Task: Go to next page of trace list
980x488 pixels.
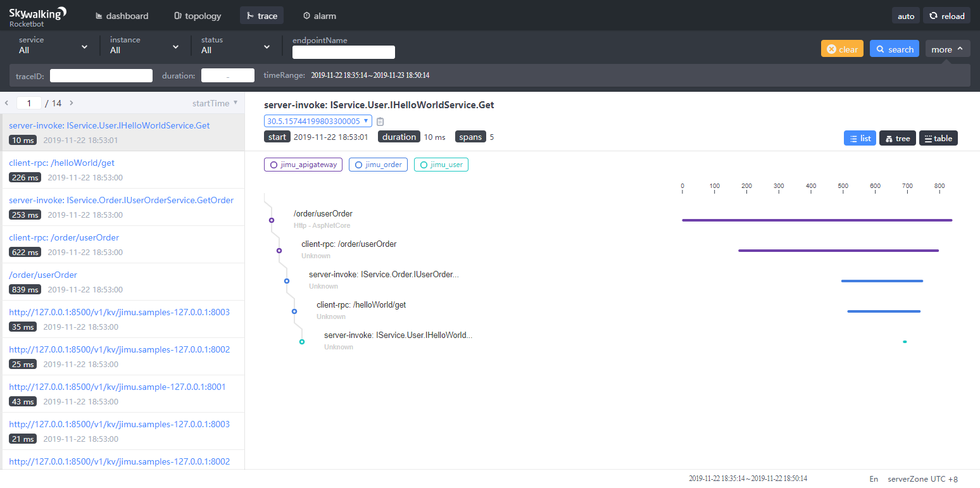Action: (x=72, y=103)
